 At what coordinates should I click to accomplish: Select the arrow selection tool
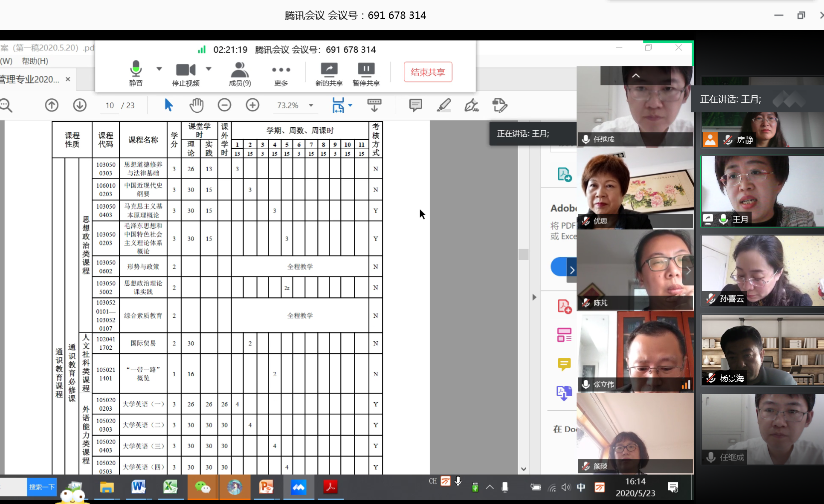(x=169, y=105)
